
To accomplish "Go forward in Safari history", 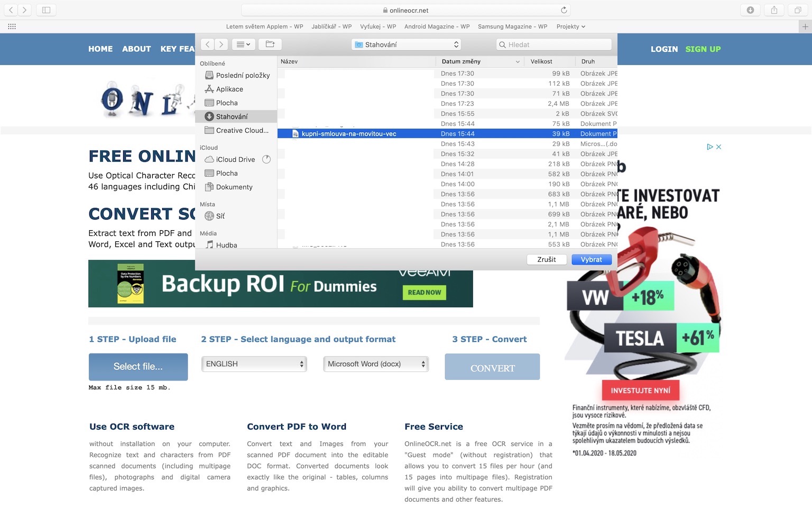I will coord(25,10).
